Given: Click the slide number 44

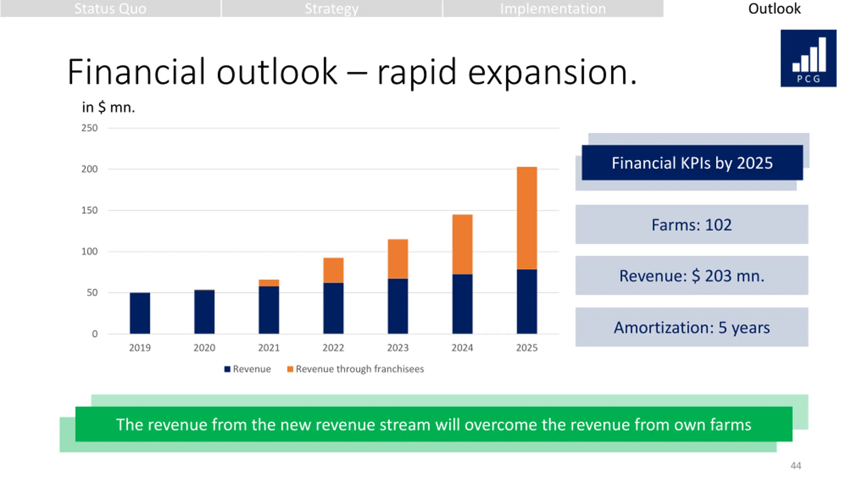Looking at the screenshot, I should click(796, 466).
